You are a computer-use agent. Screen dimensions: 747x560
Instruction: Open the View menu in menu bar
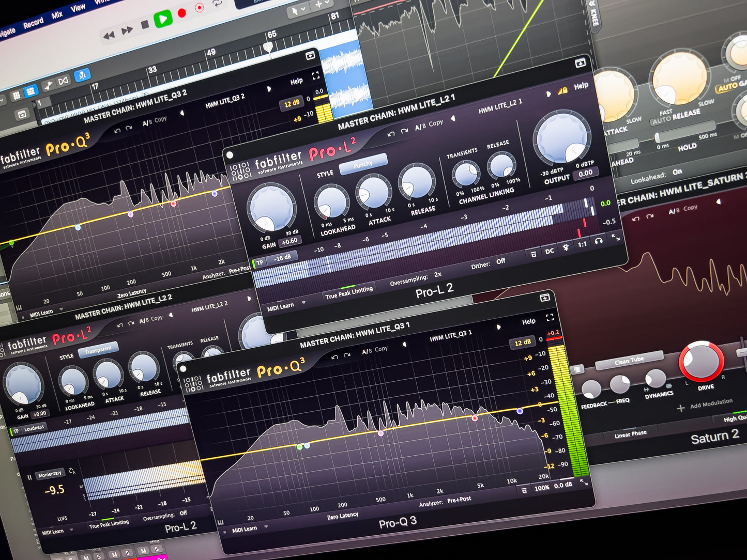coord(78,8)
